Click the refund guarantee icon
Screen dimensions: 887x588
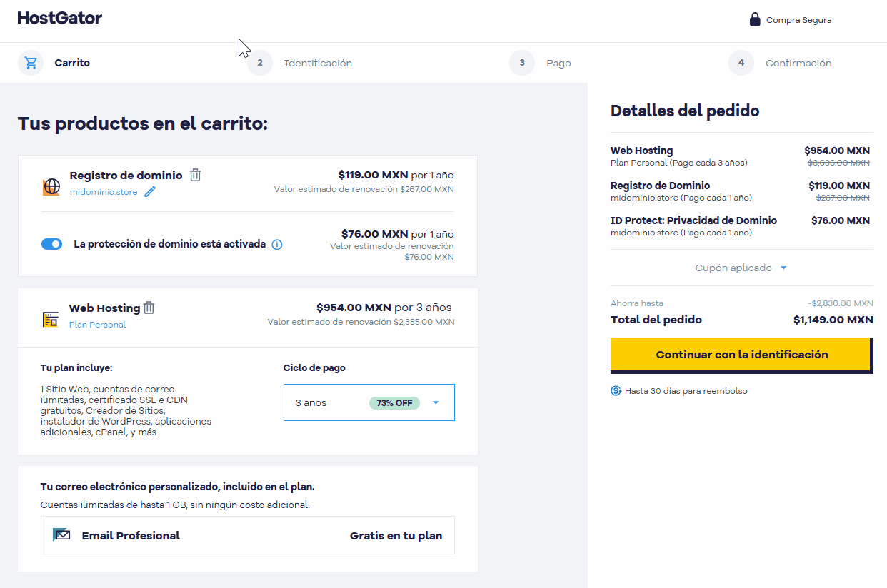[x=616, y=391]
